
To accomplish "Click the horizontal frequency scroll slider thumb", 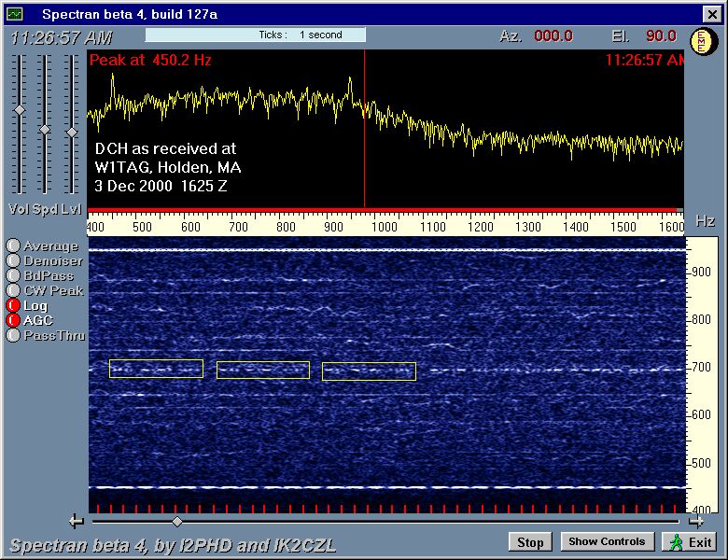I will tap(177, 522).
